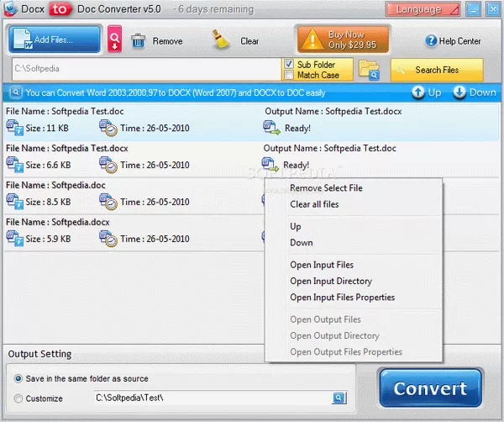Viewport: 504px width, 422px height.
Task: Click the Add Files button
Action: [x=55, y=40]
